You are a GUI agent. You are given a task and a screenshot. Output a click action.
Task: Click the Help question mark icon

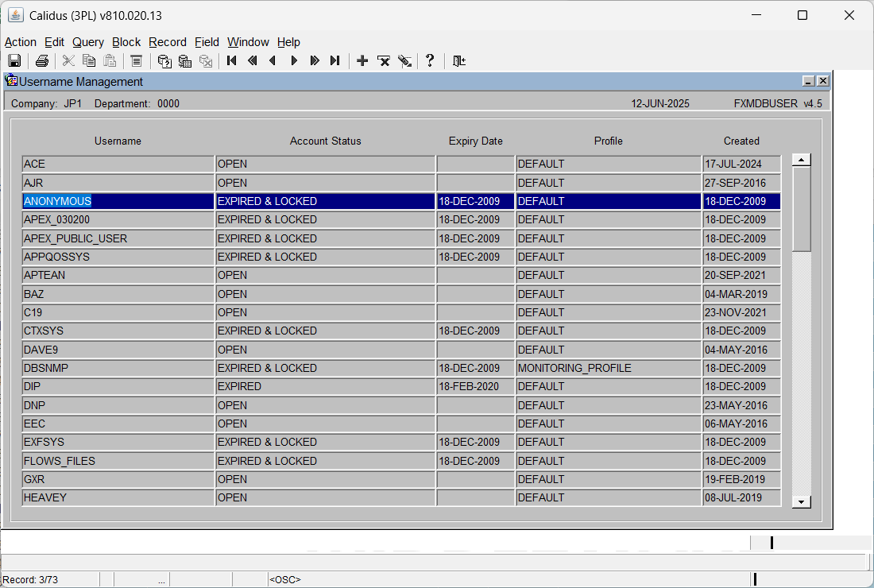pos(430,60)
